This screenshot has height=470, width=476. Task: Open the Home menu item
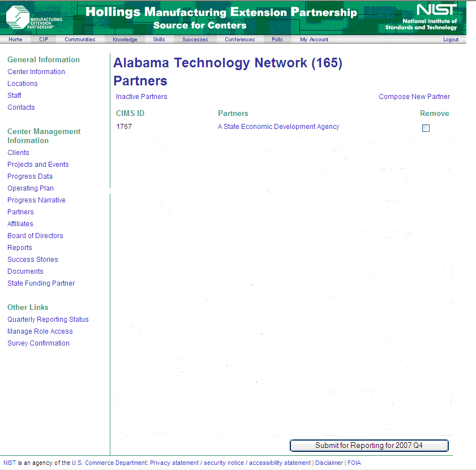[15, 40]
